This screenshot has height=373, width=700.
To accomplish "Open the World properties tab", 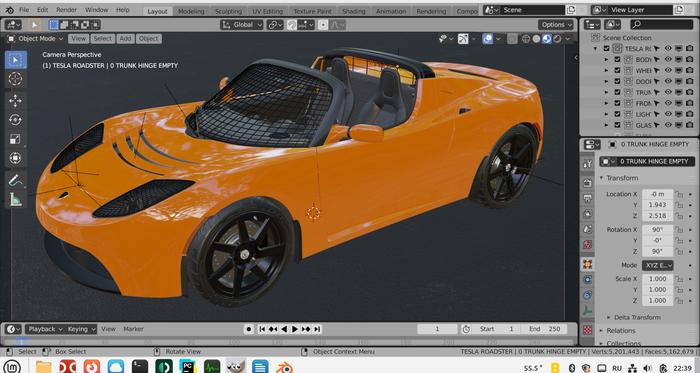I will tap(588, 244).
